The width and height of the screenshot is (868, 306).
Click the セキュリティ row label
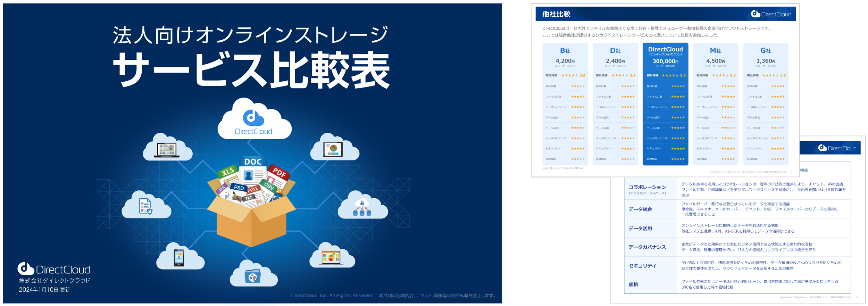point(642,266)
